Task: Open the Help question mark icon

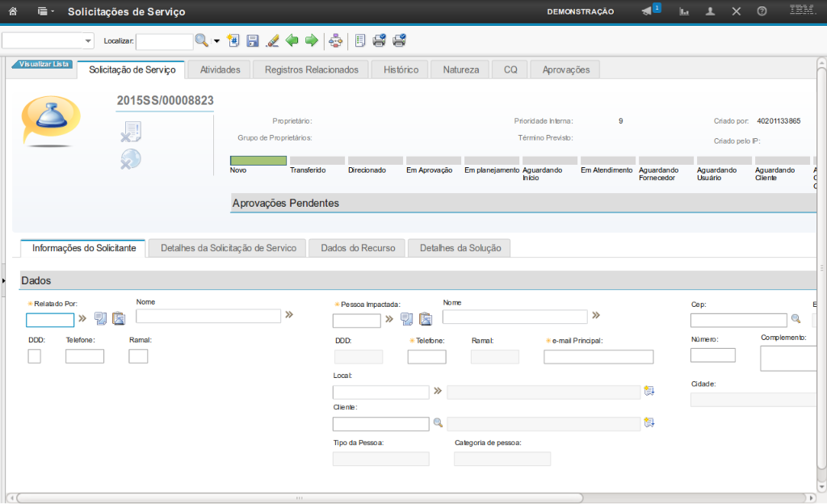Action: 761,11
